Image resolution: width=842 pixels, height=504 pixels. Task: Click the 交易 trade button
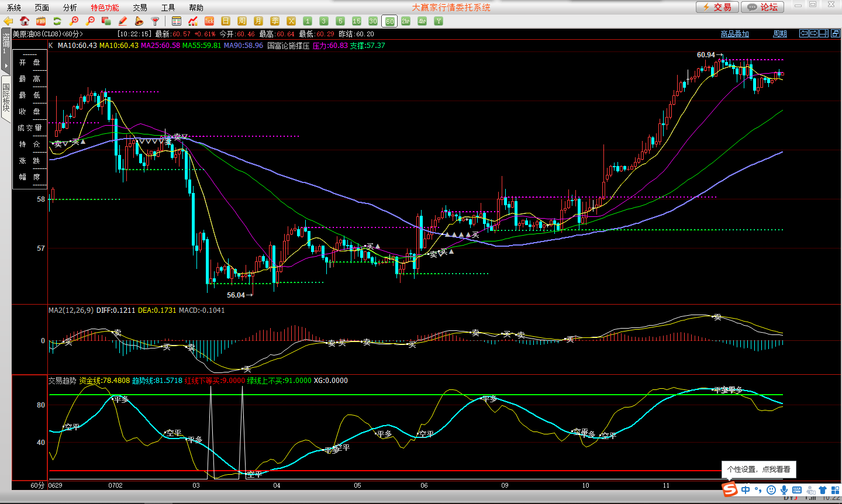[717, 7]
